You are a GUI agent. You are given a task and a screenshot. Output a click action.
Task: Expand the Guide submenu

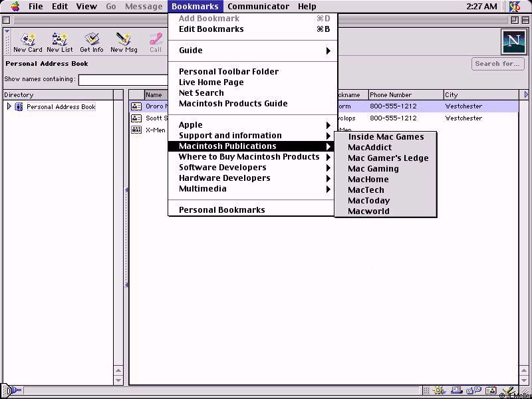(328, 51)
